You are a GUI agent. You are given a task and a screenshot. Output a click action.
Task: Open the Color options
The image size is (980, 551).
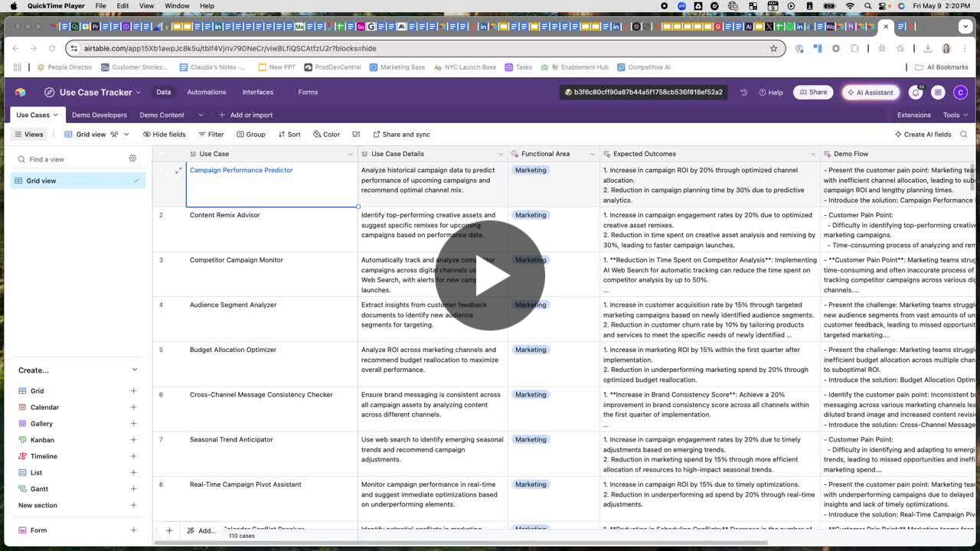(x=326, y=134)
